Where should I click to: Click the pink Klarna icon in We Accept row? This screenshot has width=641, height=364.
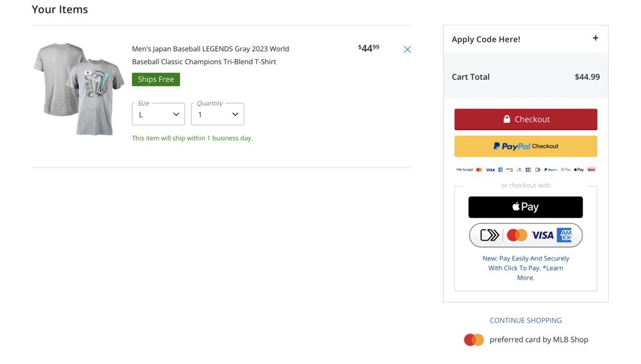pos(591,170)
